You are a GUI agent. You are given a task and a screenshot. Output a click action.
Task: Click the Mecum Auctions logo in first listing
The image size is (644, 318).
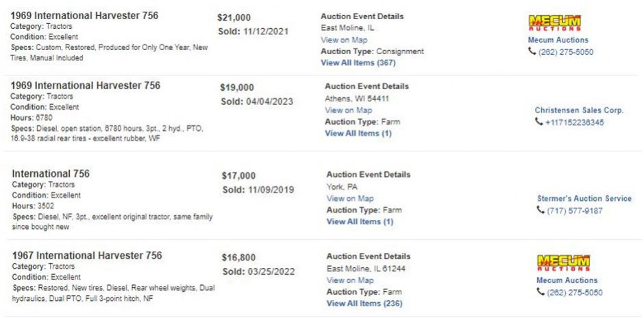point(554,23)
